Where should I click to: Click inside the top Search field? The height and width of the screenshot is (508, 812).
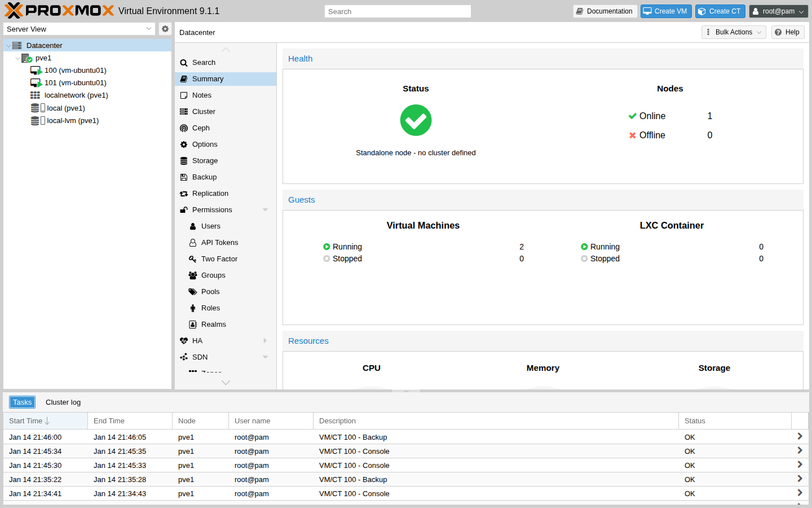[x=398, y=11]
